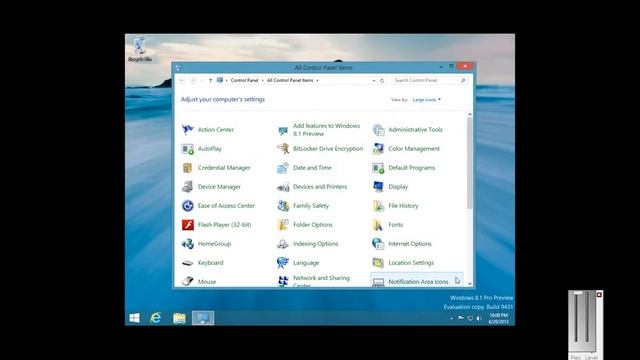This screenshot has height=360, width=640.
Task: Open the File History icon
Action: pyautogui.click(x=378, y=206)
